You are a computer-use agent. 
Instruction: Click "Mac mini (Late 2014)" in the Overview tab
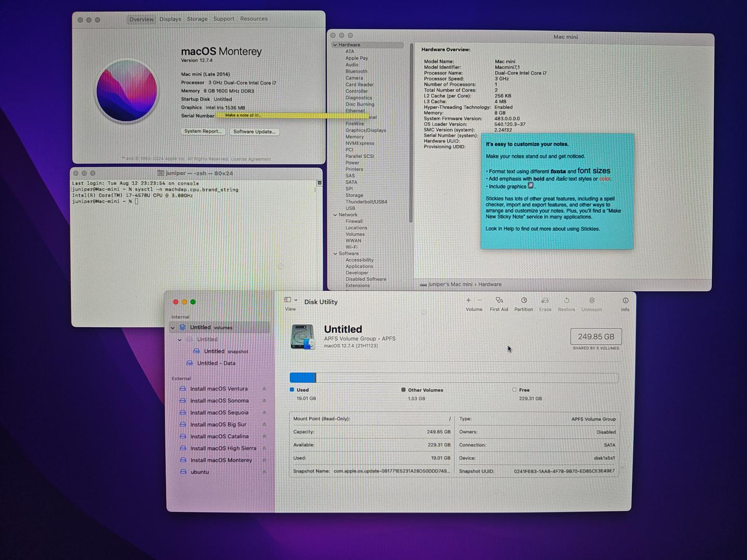click(205, 74)
